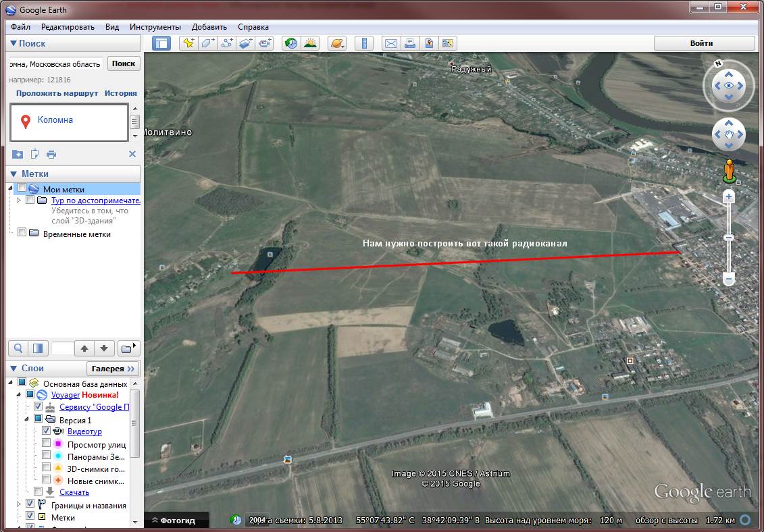Toggle sunlight across the landscape
Screen dimensions: 764x532
click(310, 43)
